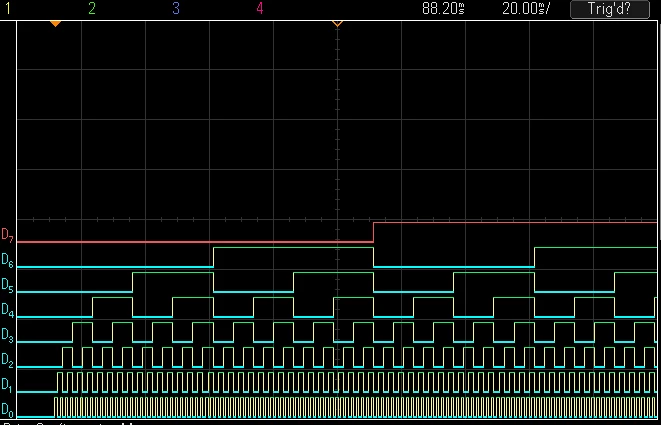Select the D7 digital channel label
This screenshot has width=661, height=426.
pos(8,235)
